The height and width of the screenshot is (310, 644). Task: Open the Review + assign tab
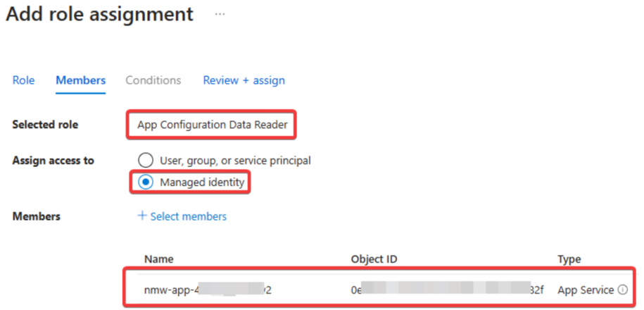(x=244, y=80)
